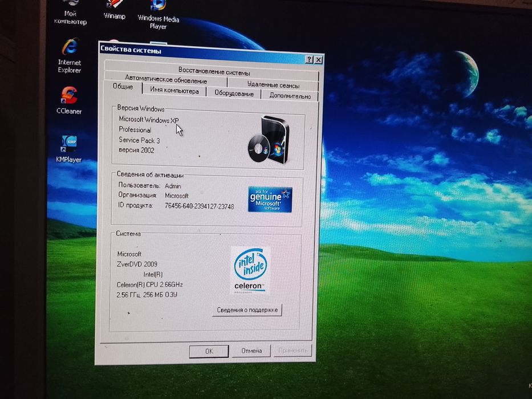Click the Пользователь: Admin entry
Viewport: 532px width, 399px height.
149,186
